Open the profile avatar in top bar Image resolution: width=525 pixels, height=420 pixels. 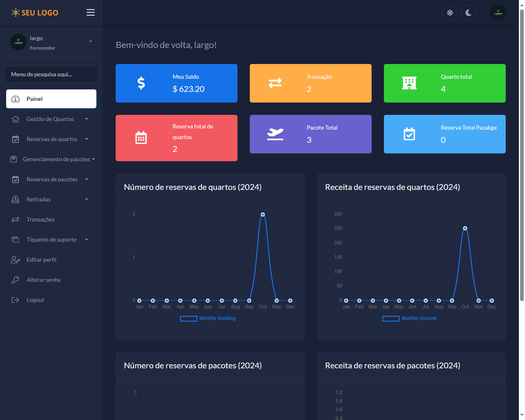pos(498,13)
